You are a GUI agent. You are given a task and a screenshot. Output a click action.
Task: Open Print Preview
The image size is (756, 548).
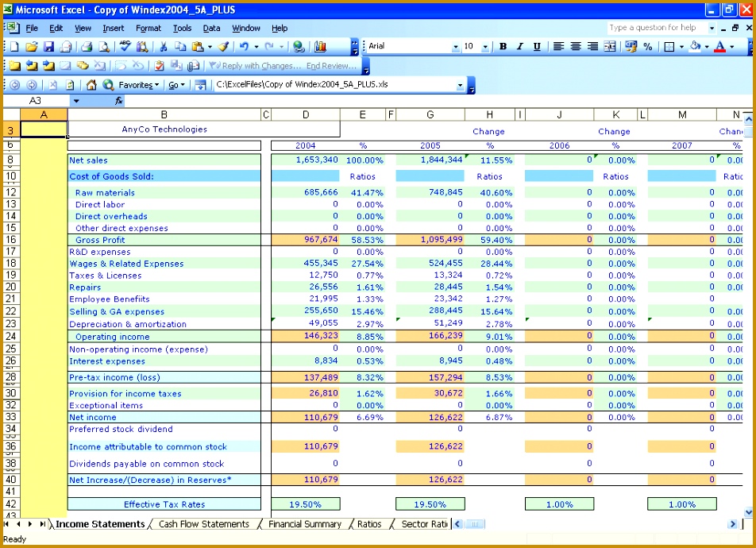click(x=104, y=47)
